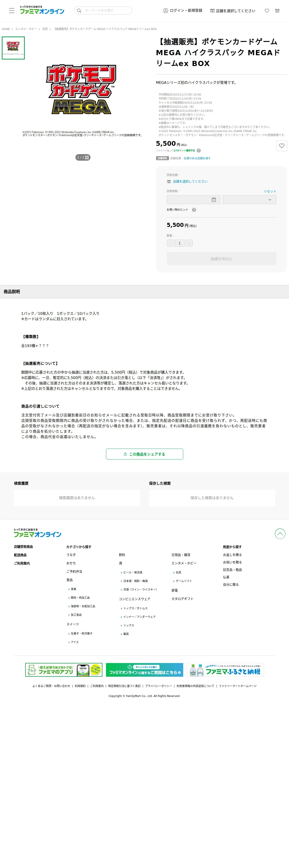Click header 店舗を選択してください store selector
This screenshot has height=868, width=289.
[x=233, y=11]
